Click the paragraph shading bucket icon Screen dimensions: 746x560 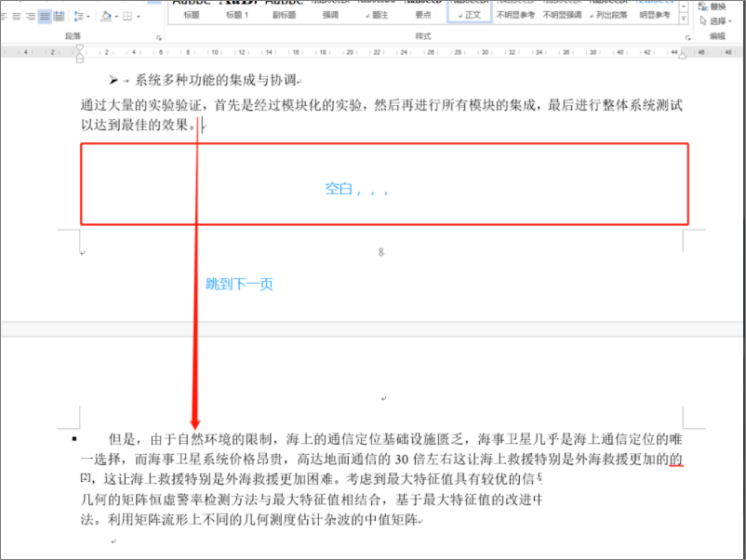click(x=106, y=16)
